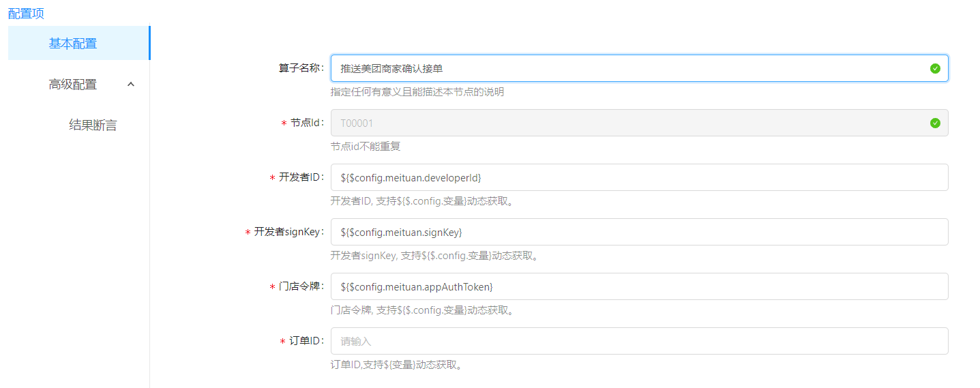Focus the empty 订单ID input

point(639,341)
